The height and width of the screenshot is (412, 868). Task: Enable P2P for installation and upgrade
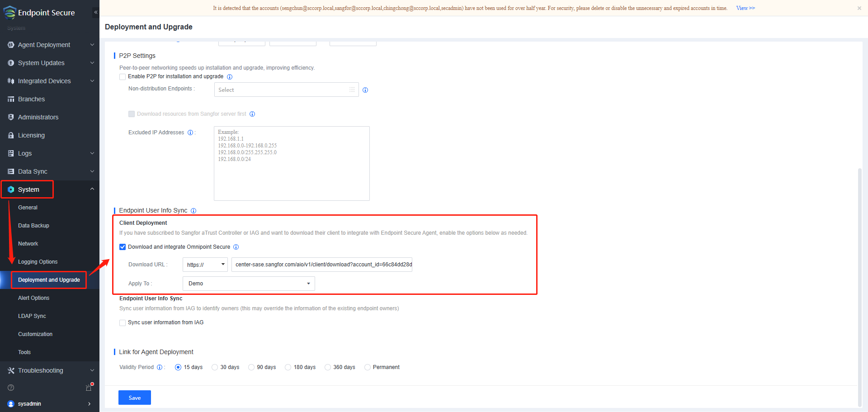(123, 77)
